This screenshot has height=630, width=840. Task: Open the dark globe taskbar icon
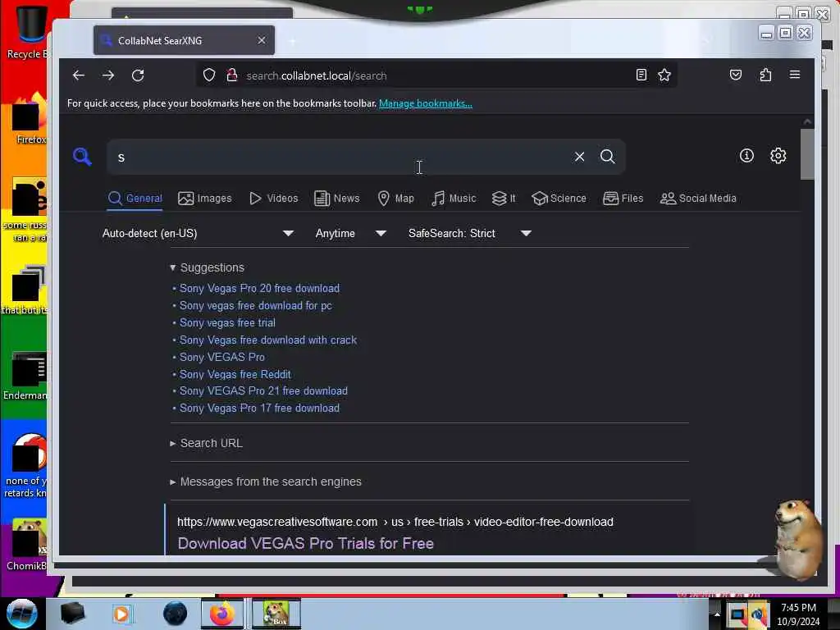pyautogui.click(x=175, y=614)
